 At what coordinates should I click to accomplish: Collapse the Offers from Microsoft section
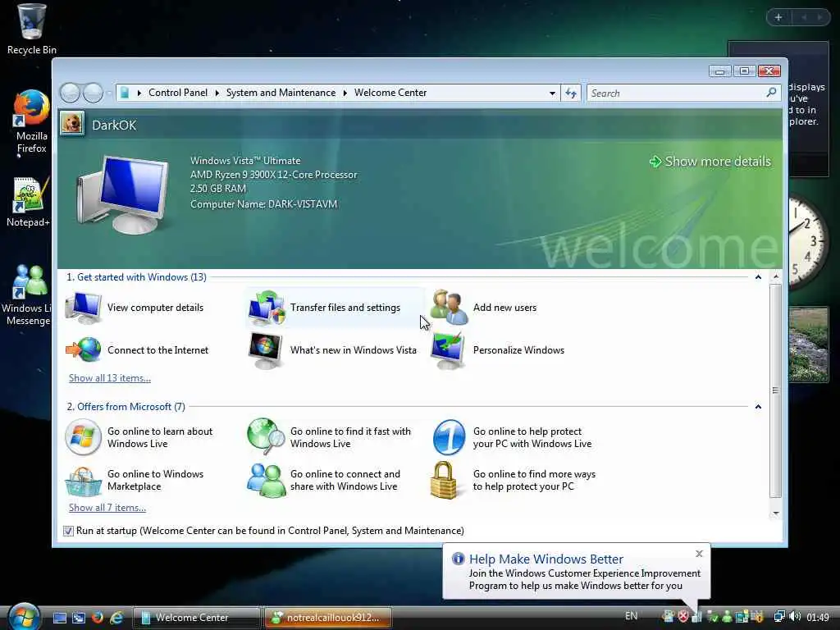pyautogui.click(x=758, y=407)
